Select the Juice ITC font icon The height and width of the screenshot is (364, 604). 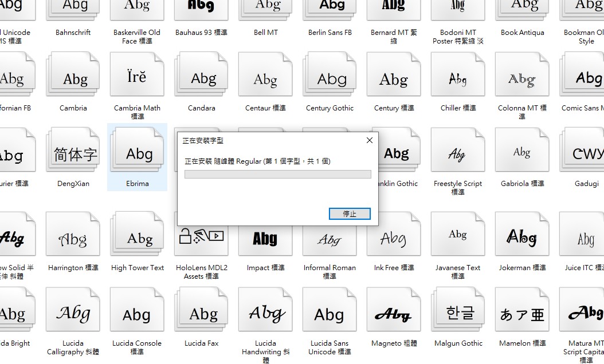[582, 234]
